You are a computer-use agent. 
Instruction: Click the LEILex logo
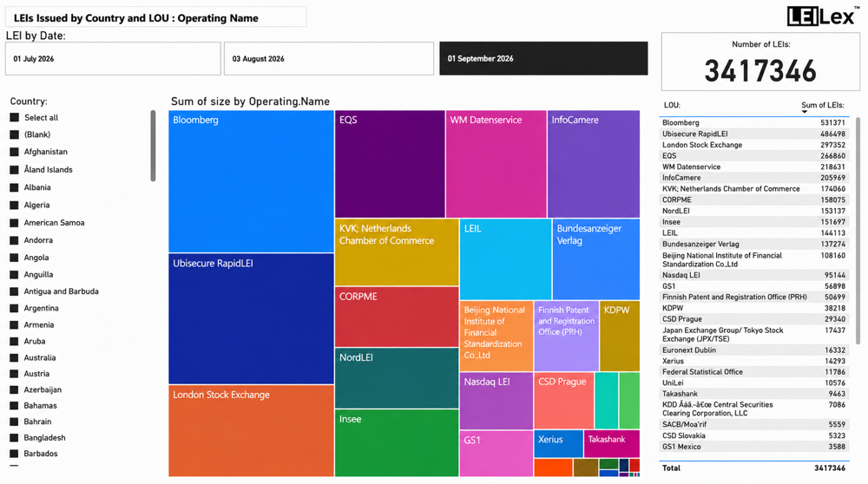click(x=823, y=16)
